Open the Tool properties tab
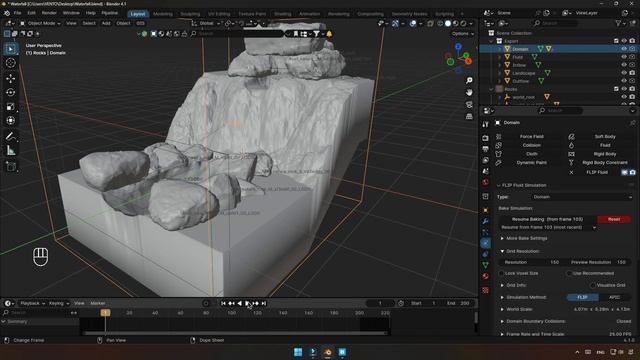The image size is (640, 360). pyautogui.click(x=485, y=124)
